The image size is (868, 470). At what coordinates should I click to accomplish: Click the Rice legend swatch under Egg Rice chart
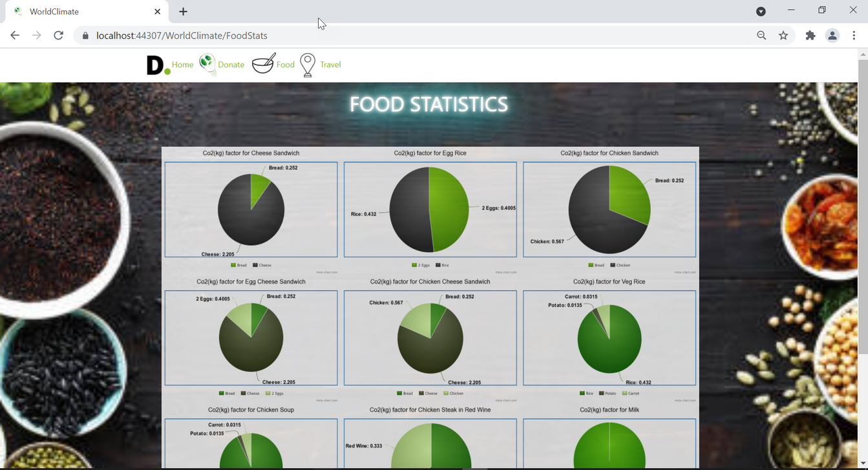pos(438,265)
